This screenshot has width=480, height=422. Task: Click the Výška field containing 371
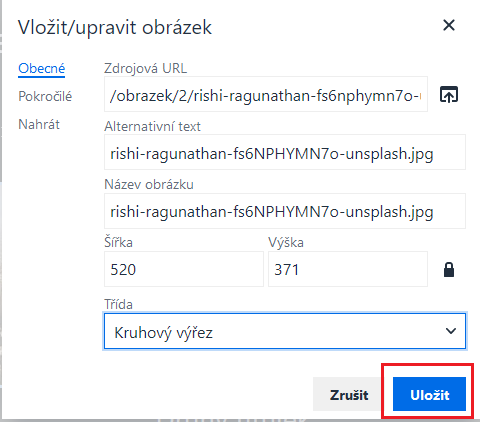[348, 269]
